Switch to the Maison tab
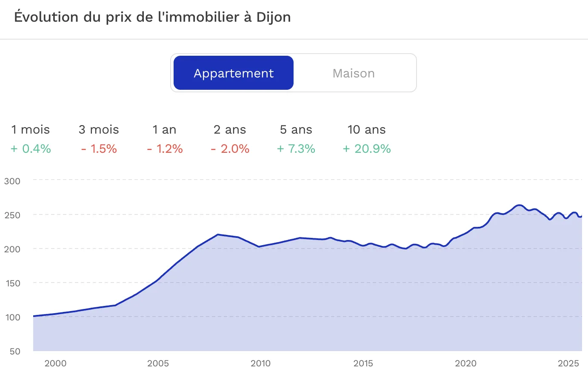 point(354,73)
